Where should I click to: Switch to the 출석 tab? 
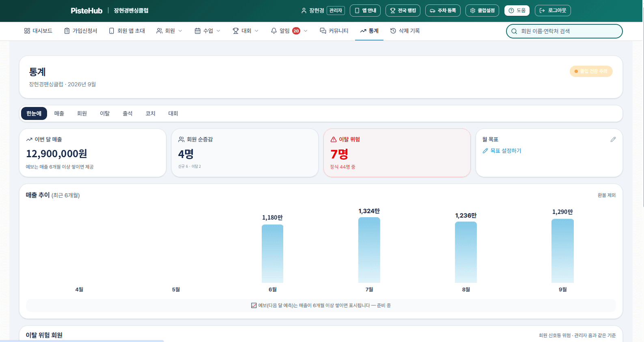pyautogui.click(x=127, y=113)
